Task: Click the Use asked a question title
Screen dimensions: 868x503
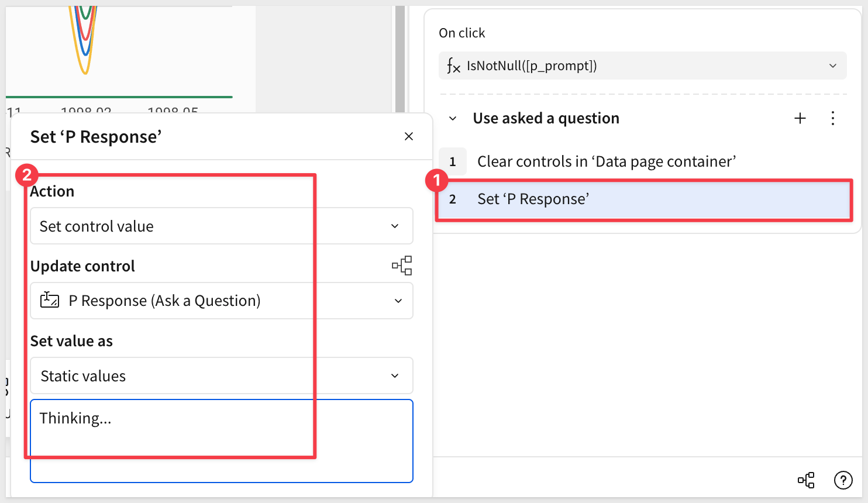Action: coord(546,118)
